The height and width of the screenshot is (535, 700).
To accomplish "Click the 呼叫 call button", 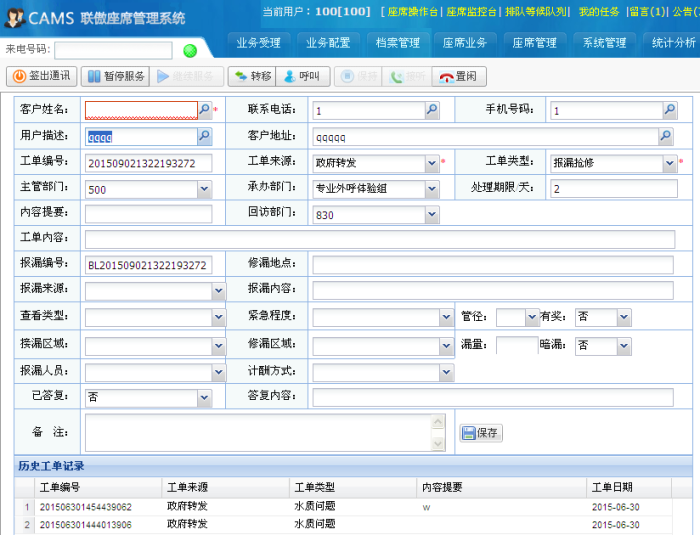I will point(300,76).
